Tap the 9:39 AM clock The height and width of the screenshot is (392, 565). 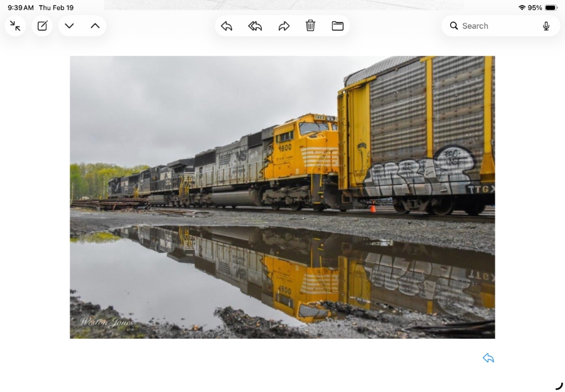(x=20, y=8)
